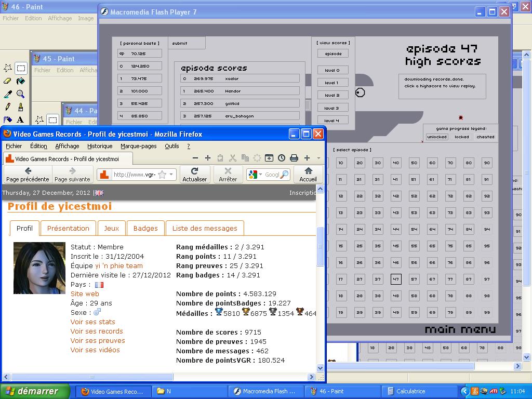Screen dimensions: 532x399
Task: Click the Firefox print icon
Action: click(x=294, y=158)
